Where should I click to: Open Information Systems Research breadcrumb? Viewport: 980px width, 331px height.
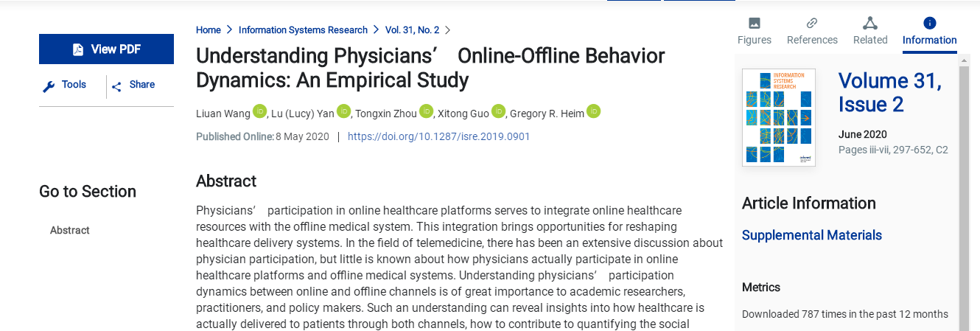(x=303, y=30)
